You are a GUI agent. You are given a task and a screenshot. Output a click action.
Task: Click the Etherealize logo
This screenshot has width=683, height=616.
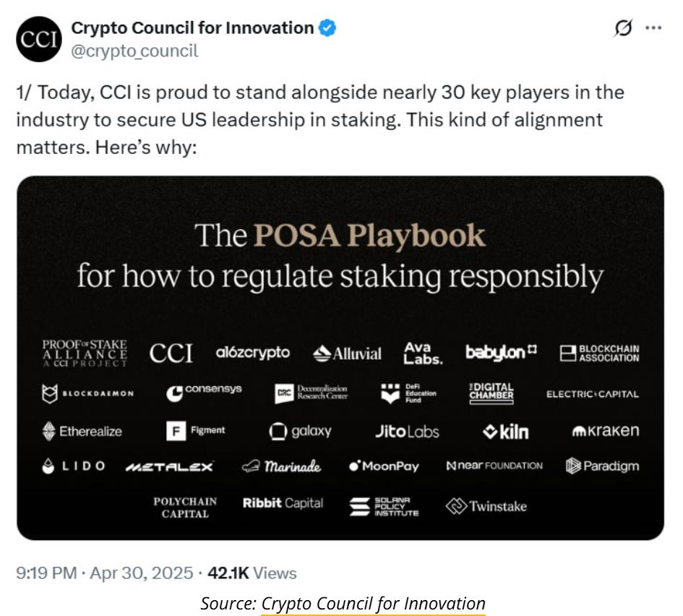tap(82, 432)
